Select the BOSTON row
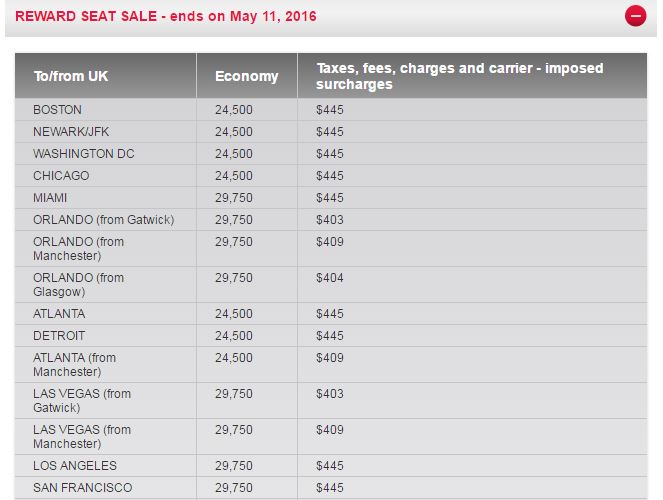Viewport: 663px width, 500px height. (57, 110)
